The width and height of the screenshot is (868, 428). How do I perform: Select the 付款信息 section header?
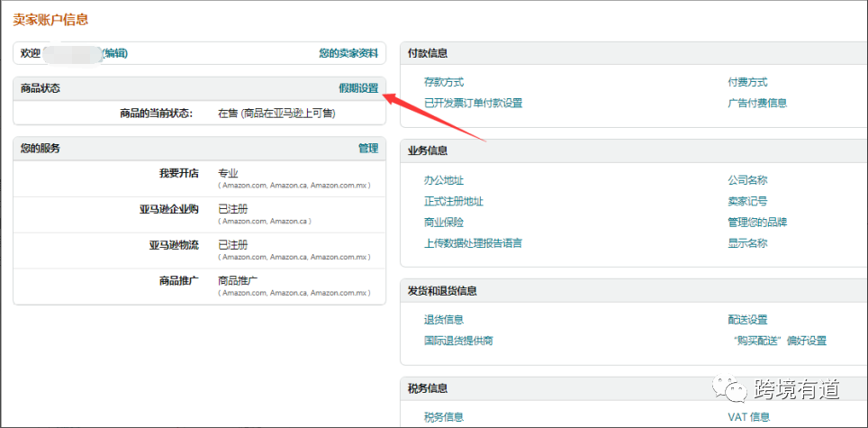pos(428,53)
